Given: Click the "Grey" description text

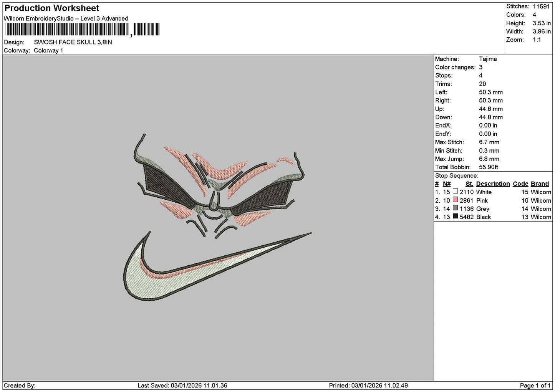Looking at the screenshot, I should (482, 209).
